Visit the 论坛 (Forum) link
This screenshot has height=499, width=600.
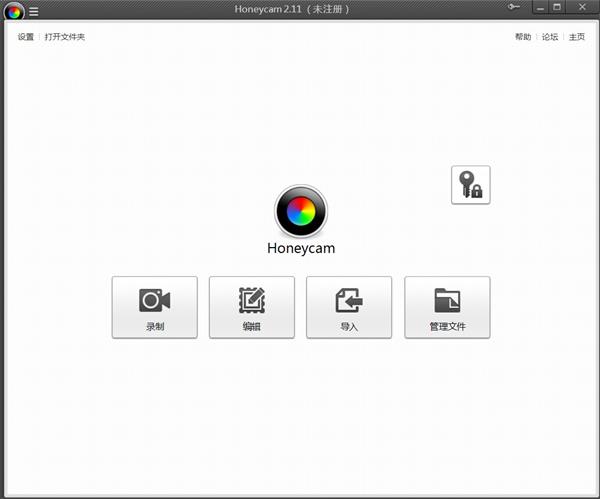pos(550,37)
